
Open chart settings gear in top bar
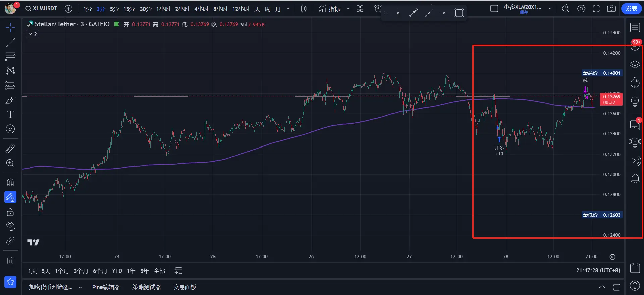pos(581,9)
